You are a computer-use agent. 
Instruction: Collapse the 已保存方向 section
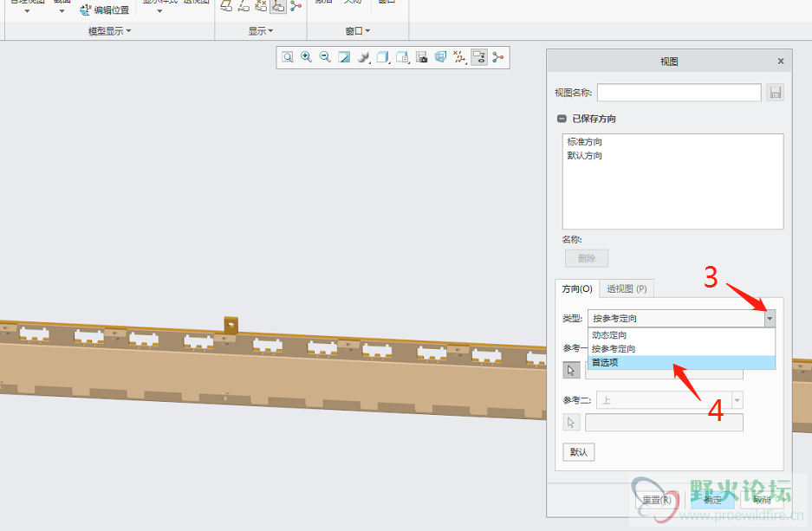click(562, 119)
